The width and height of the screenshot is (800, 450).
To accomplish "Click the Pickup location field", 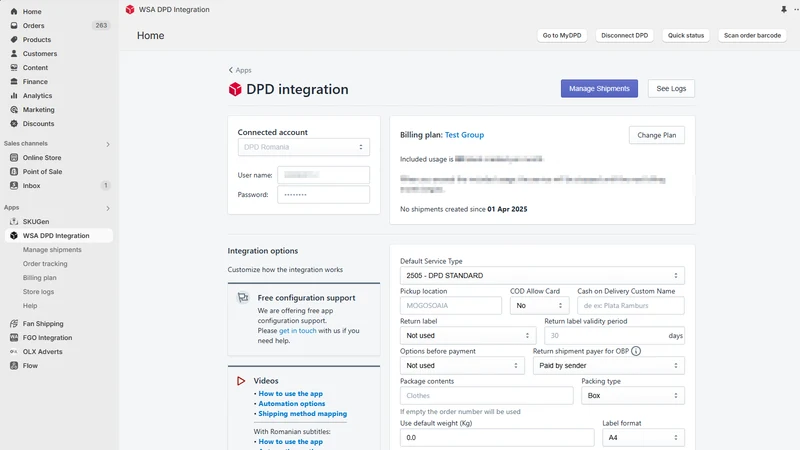I will (x=451, y=306).
